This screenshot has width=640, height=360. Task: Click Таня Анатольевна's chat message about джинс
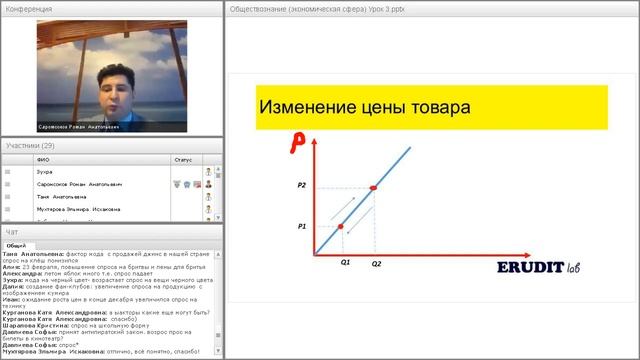(x=106, y=257)
